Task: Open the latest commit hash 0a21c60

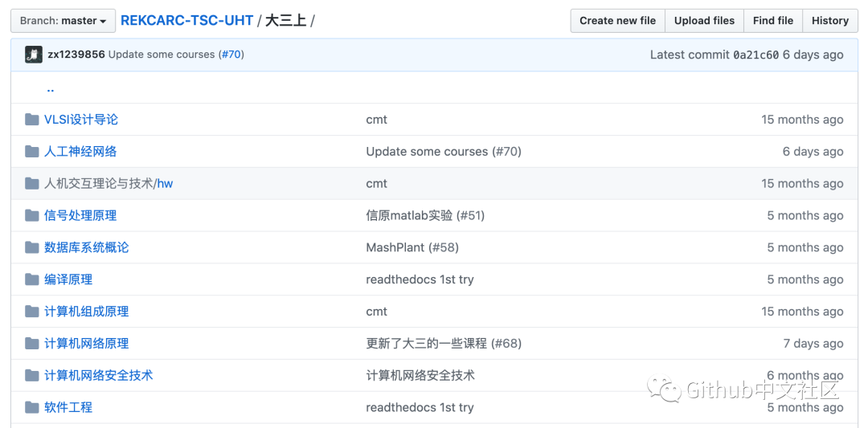Action: point(755,55)
